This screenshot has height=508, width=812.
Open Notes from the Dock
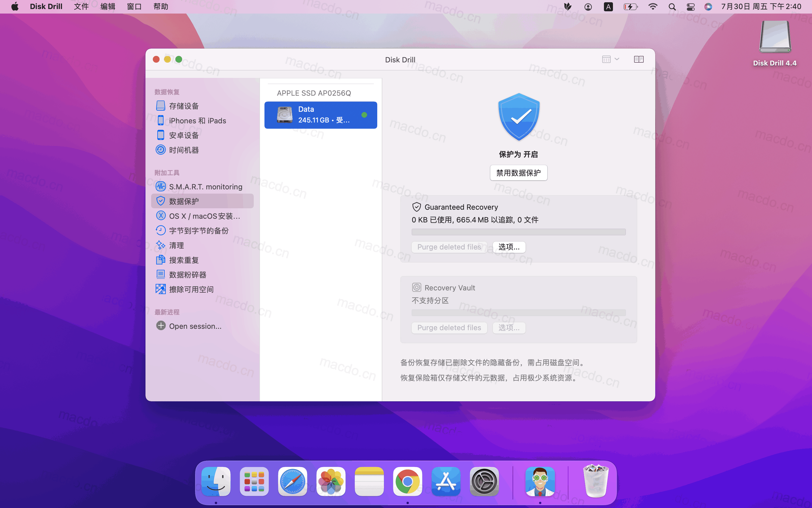[x=369, y=481]
